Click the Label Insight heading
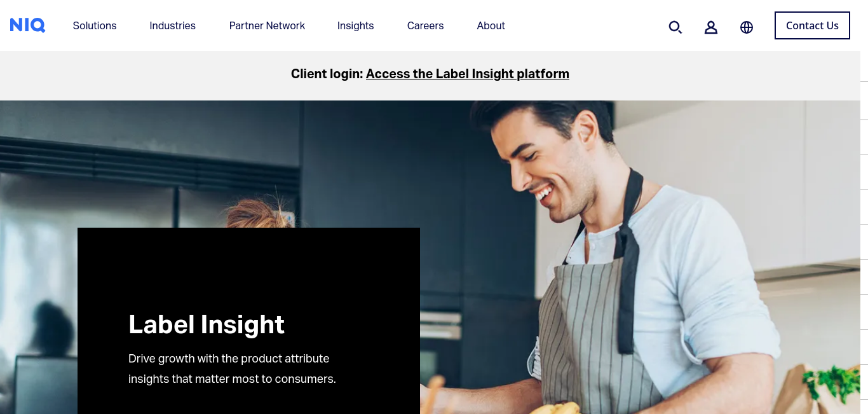 pyautogui.click(x=207, y=324)
